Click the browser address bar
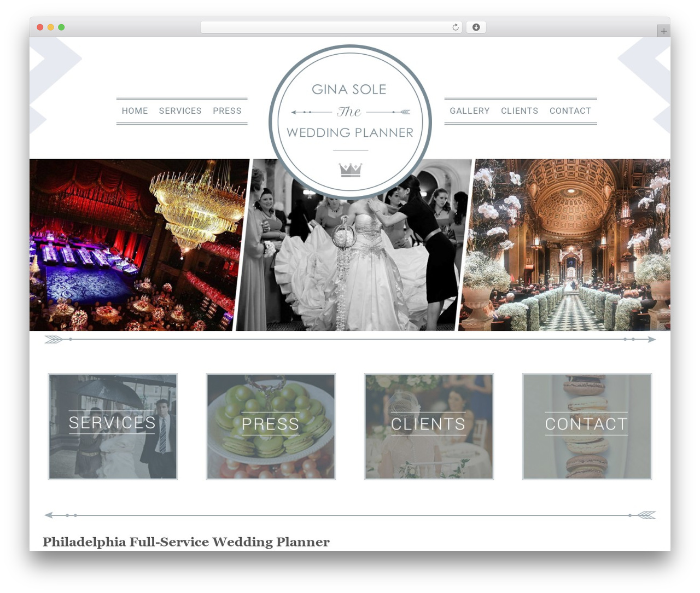The height and width of the screenshot is (593, 700). [331, 27]
